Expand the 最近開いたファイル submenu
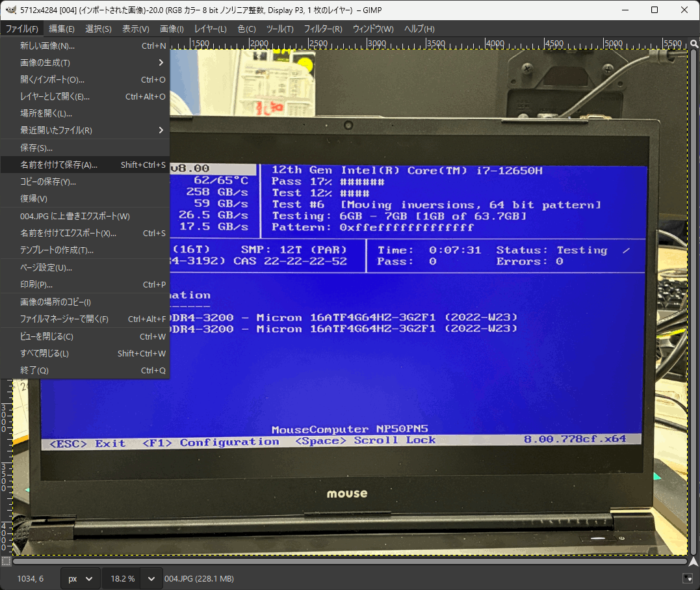 click(84, 130)
